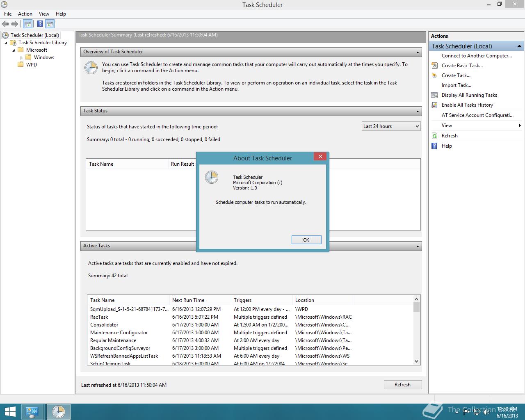Click the WPD folder icon in tree
Image resolution: width=525 pixels, height=420 pixels.
[x=21, y=65]
